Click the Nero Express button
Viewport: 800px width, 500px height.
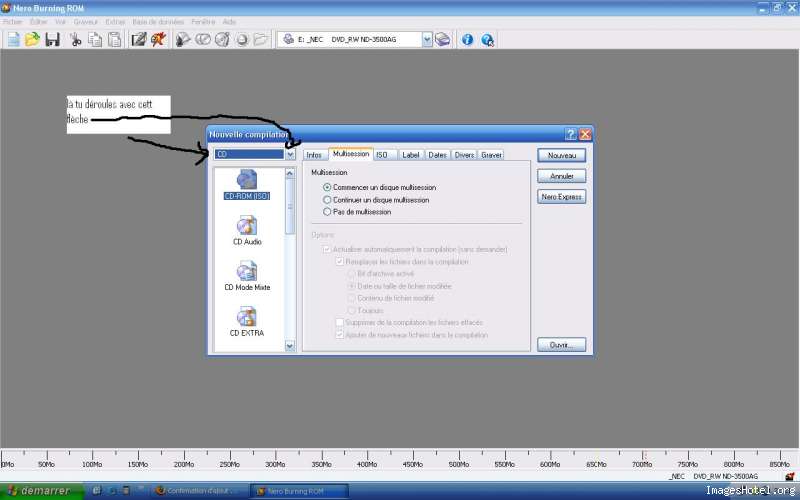point(561,197)
